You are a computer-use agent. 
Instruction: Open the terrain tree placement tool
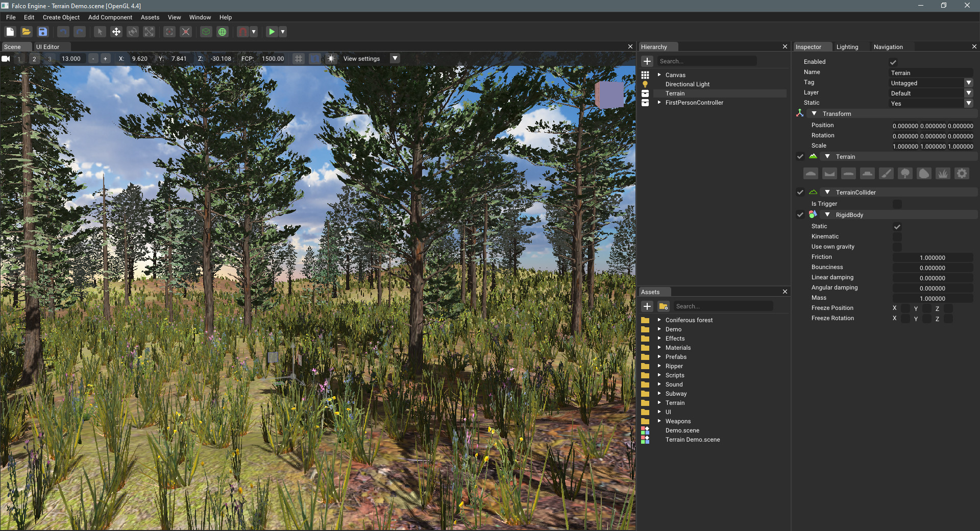pos(904,174)
